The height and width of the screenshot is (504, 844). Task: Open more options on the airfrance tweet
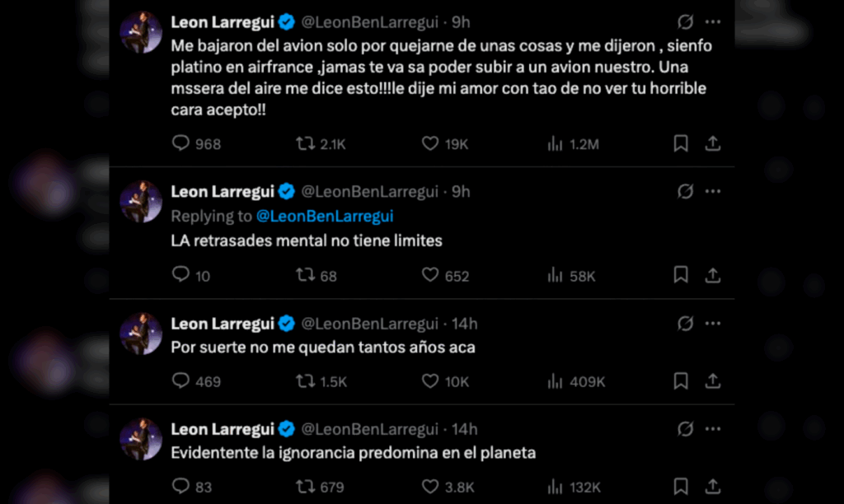pos(713,22)
